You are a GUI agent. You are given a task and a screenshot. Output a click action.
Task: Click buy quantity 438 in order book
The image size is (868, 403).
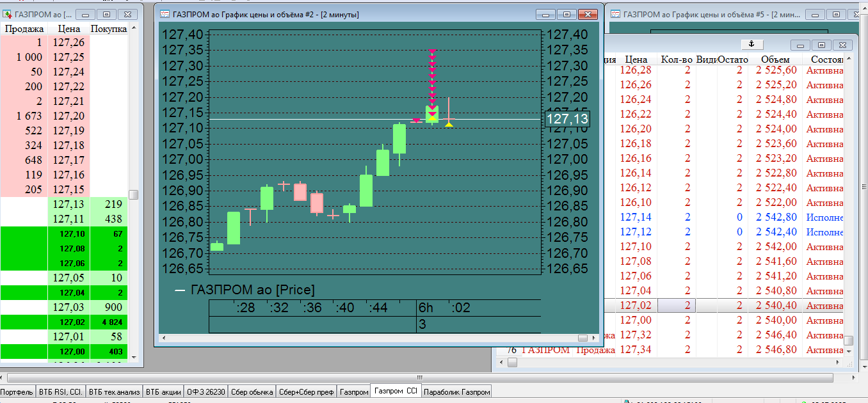coord(109,219)
